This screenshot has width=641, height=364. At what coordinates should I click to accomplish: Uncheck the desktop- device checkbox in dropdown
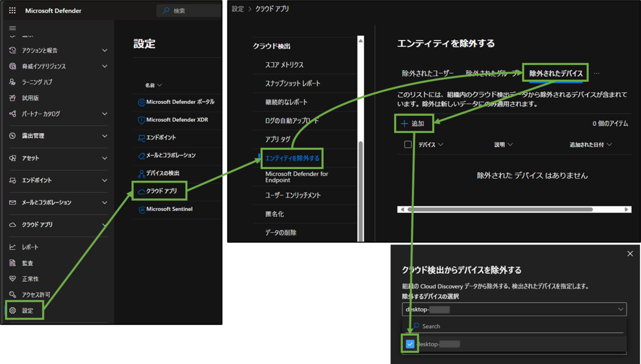tap(410, 344)
